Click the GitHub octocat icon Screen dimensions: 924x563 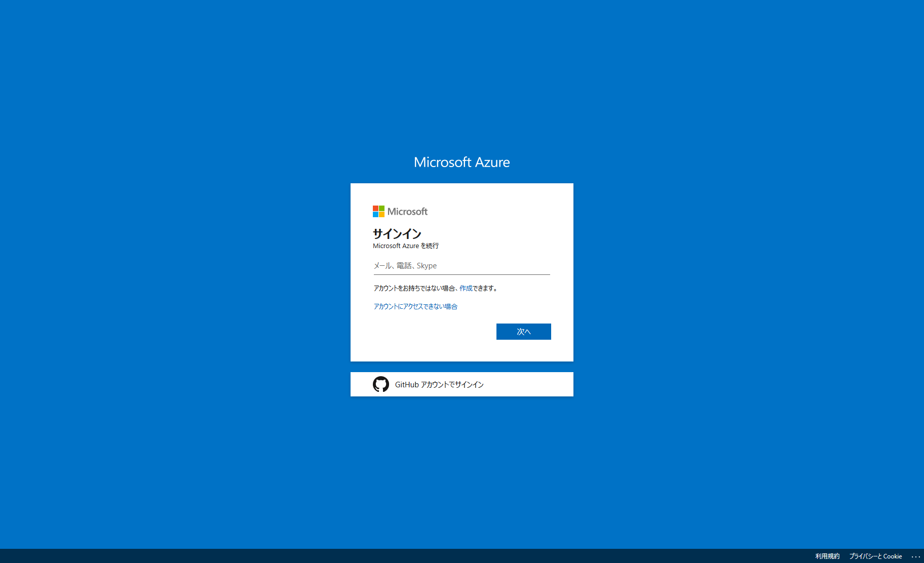(381, 384)
